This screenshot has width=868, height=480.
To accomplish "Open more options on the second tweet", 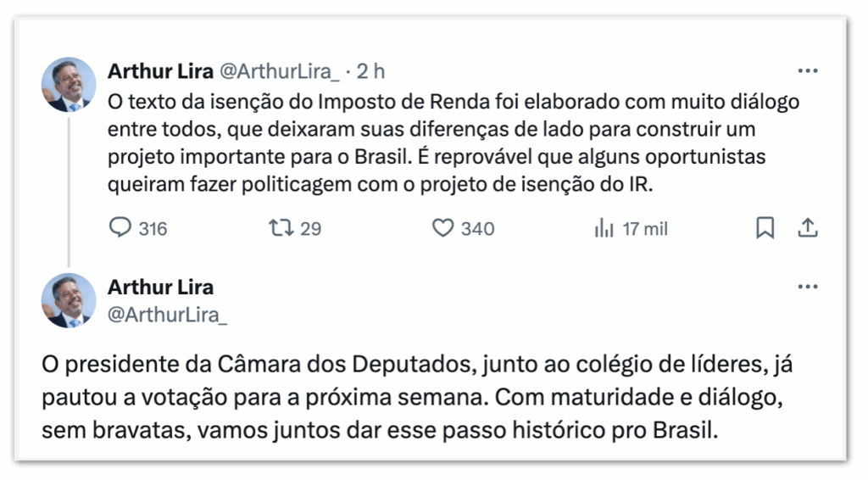I will tap(808, 287).
